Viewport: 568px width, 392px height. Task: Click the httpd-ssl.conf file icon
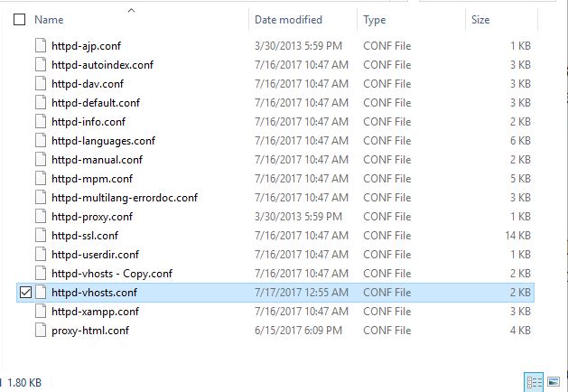click(41, 236)
